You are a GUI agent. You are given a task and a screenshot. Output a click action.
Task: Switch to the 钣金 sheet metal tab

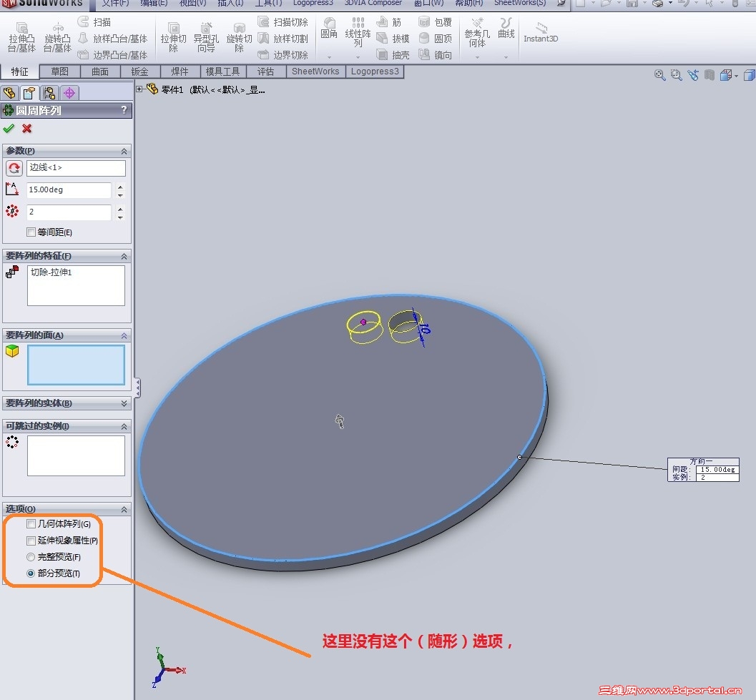click(x=139, y=72)
